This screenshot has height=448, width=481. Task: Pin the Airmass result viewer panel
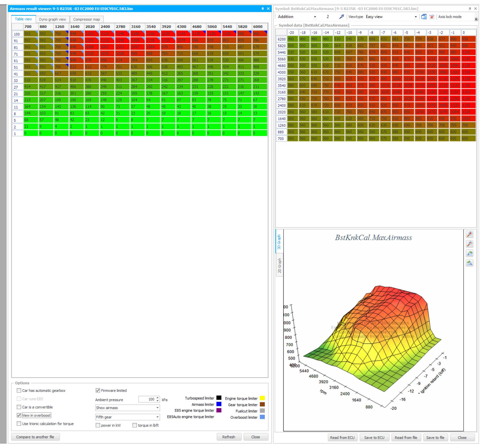[263, 9]
